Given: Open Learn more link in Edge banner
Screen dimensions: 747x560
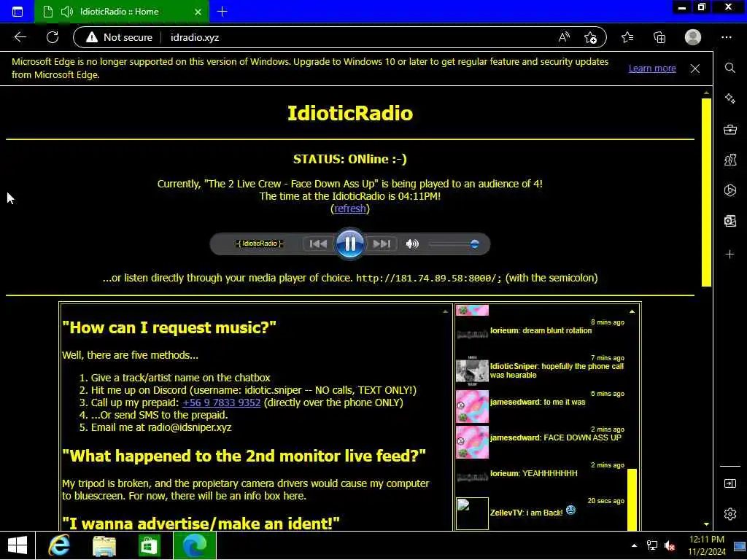Looking at the screenshot, I should [652, 68].
